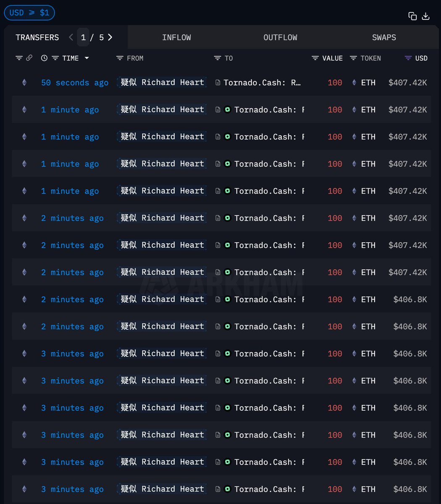
Task: Open the TOKEN column filter
Action: tap(353, 58)
